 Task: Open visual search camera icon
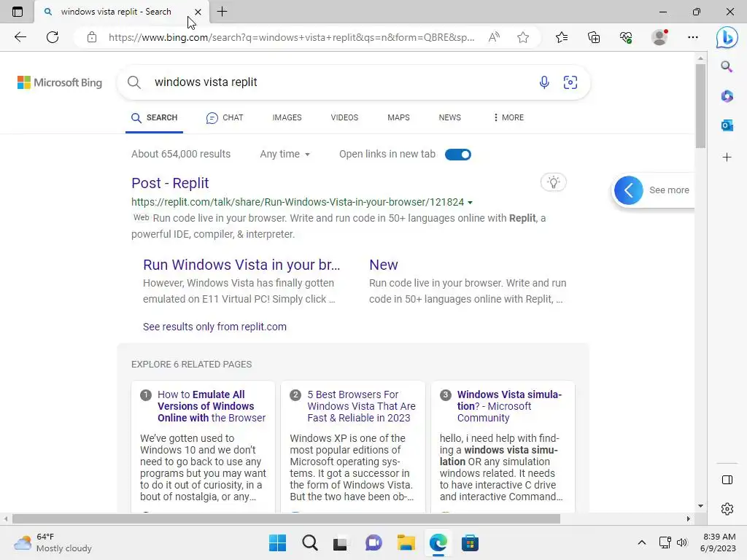(570, 82)
